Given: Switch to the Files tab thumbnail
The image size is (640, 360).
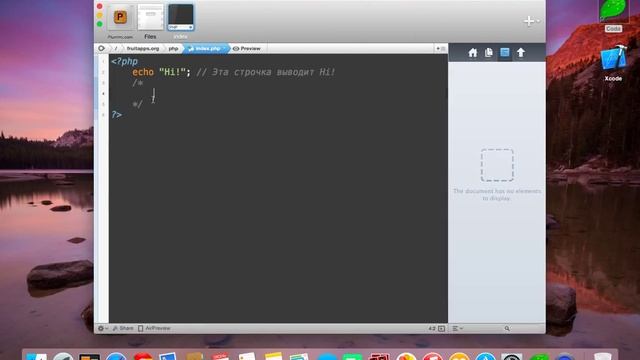Looking at the screenshot, I should (150, 17).
